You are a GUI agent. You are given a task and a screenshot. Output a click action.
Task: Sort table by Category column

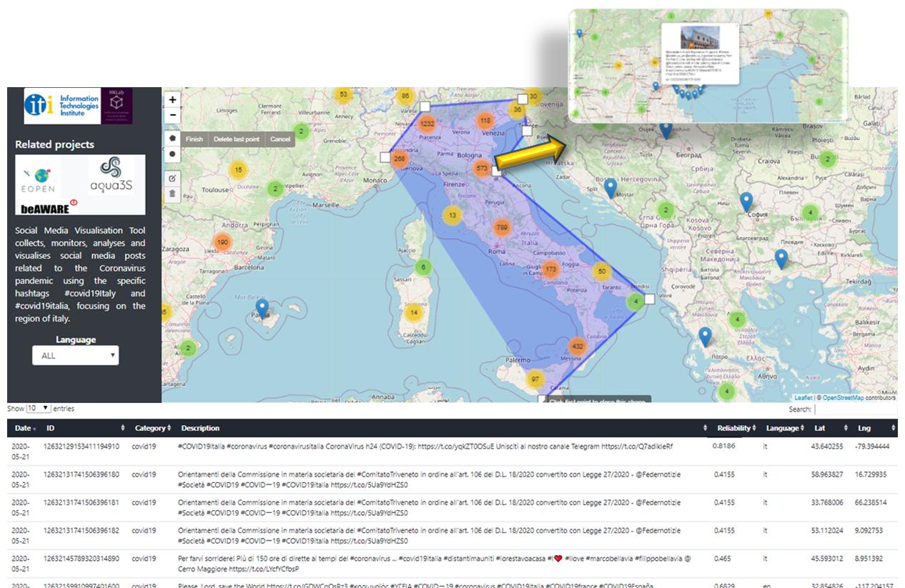(x=152, y=428)
